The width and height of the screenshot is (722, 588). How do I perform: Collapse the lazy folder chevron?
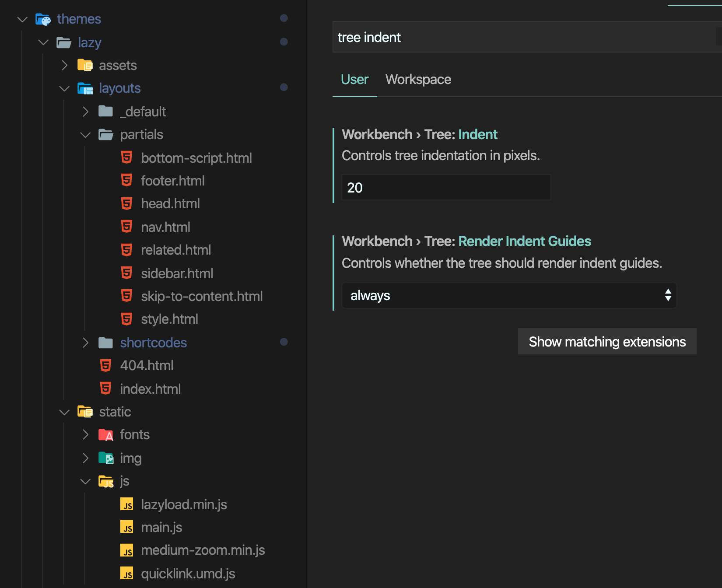point(43,42)
